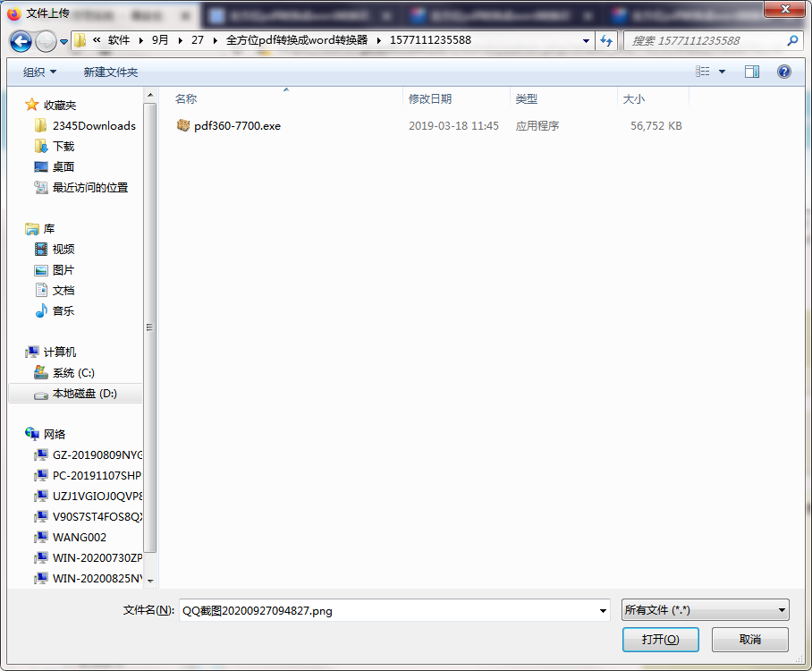Select 库 in navigation pane

[x=48, y=228]
